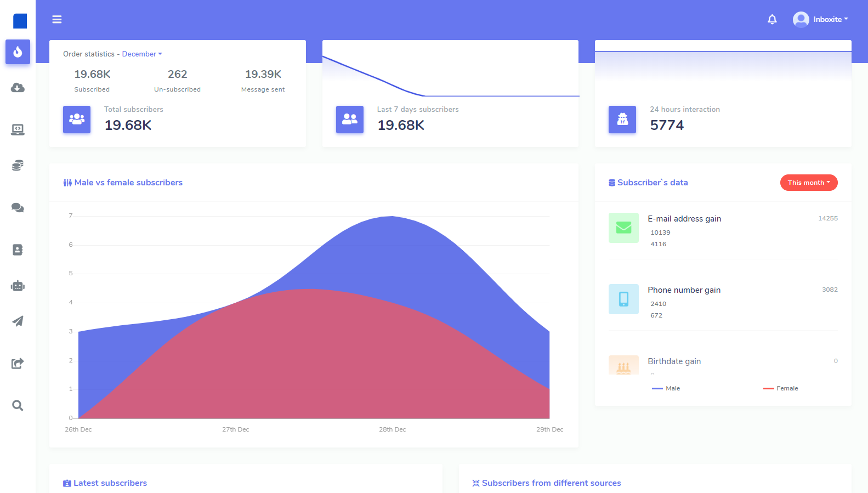
Task: Open the contact book sidebar icon
Action: [x=18, y=250]
